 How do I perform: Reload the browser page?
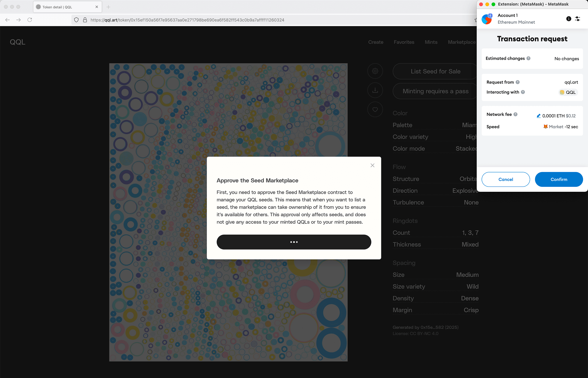click(30, 20)
